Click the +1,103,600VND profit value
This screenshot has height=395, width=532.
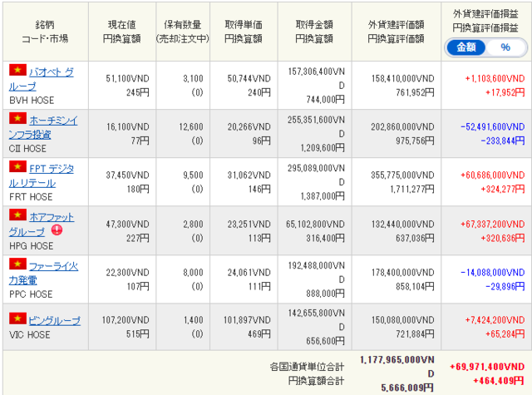tap(495, 79)
